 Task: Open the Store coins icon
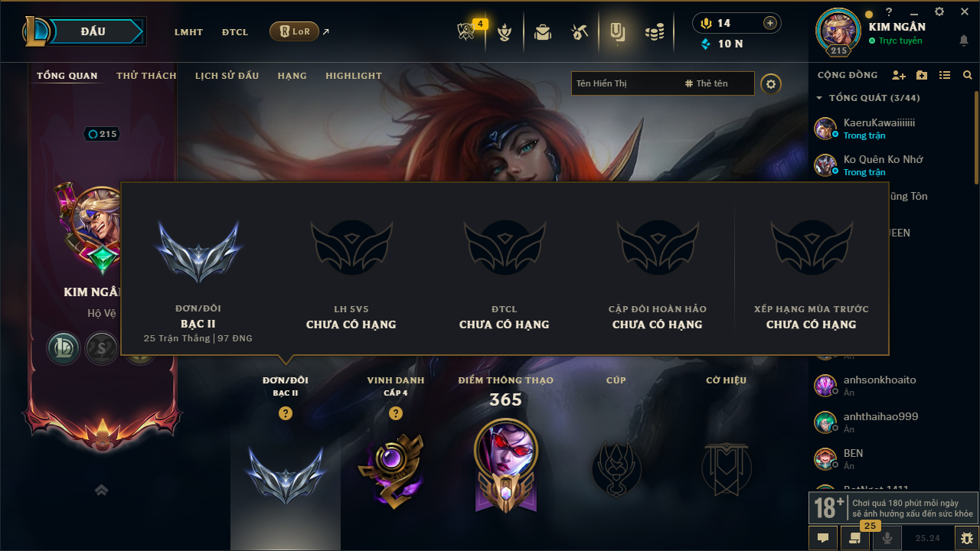655,32
